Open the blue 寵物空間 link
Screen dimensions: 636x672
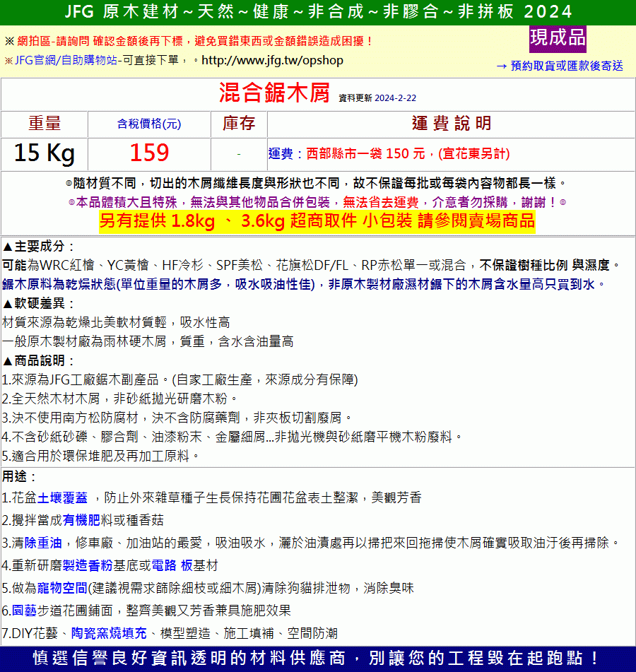pyautogui.click(x=63, y=588)
